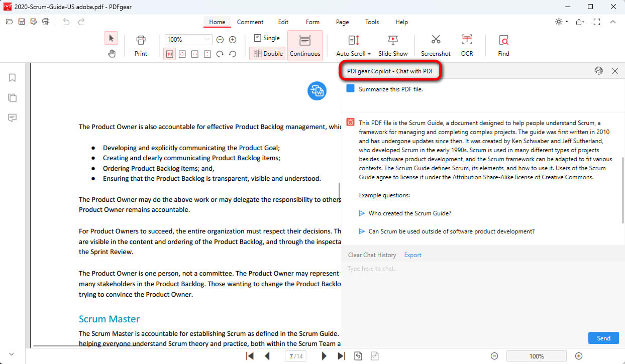Open the Tools ribbon tab
This screenshot has width=625, height=364.
(372, 22)
